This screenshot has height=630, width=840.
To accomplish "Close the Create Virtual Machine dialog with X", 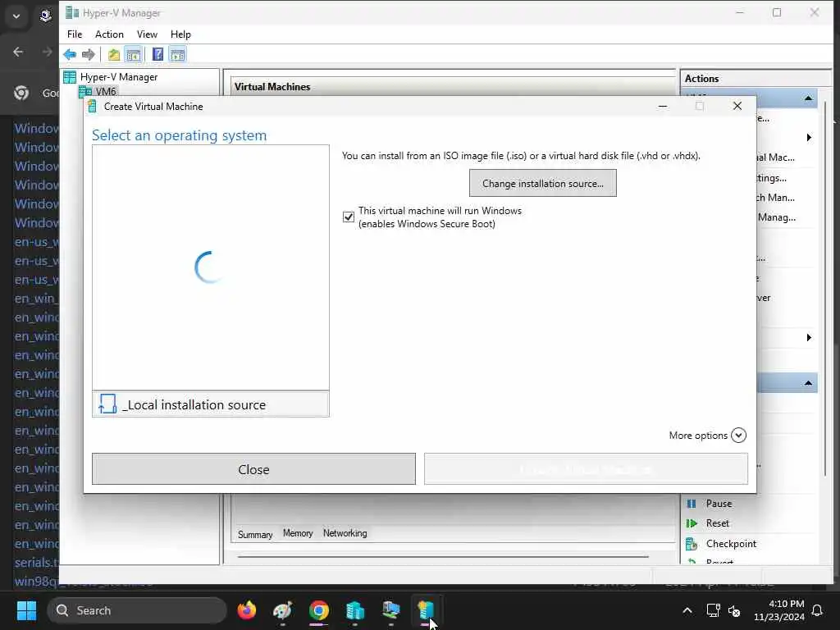I will [x=737, y=106].
